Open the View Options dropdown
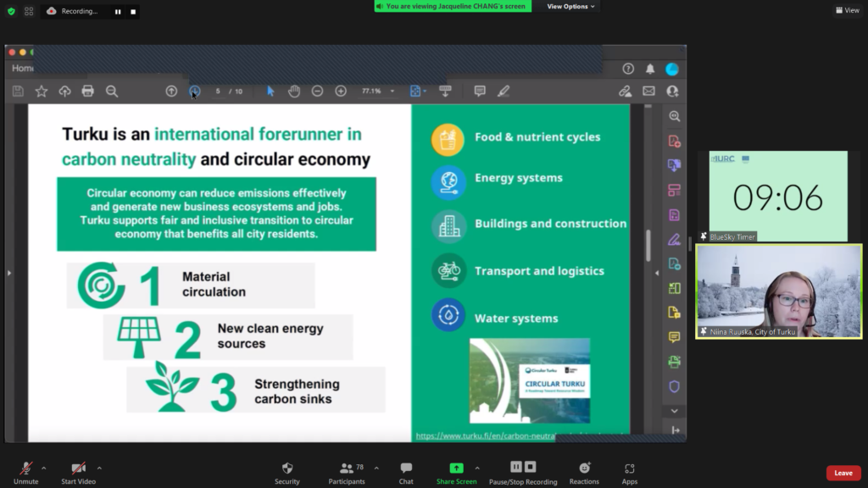Viewport: 868px width, 488px height. pos(570,6)
